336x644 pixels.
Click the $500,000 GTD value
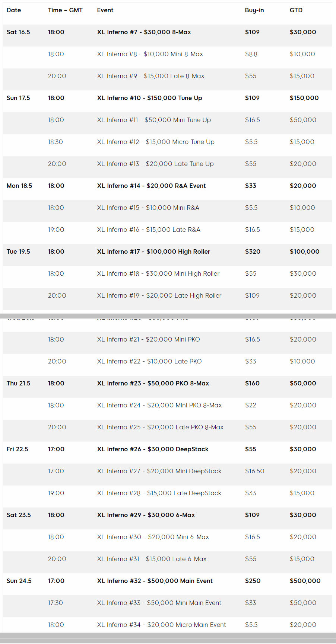point(305,581)
